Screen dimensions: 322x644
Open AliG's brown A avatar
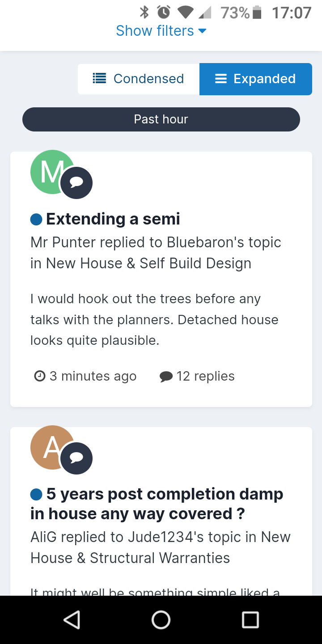pyautogui.click(x=52, y=448)
